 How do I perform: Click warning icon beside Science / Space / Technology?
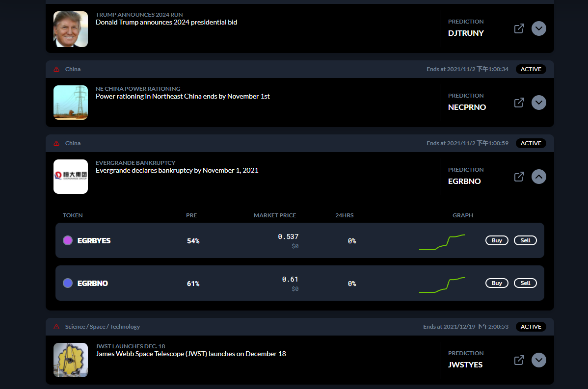[x=56, y=327]
